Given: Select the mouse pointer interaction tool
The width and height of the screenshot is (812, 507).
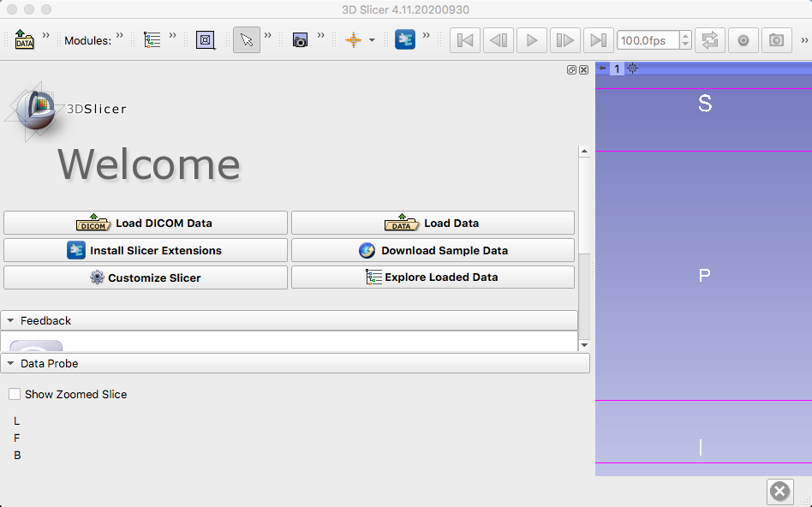Looking at the screenshot, I should point(247,40).
